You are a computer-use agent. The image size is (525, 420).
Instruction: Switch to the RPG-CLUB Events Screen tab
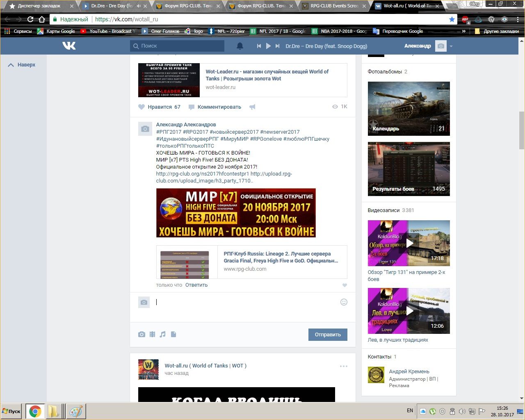(334, 6)
